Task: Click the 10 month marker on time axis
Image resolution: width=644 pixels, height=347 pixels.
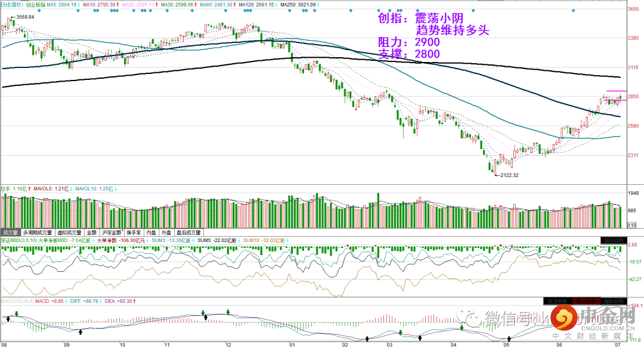Action: (122, 345)
